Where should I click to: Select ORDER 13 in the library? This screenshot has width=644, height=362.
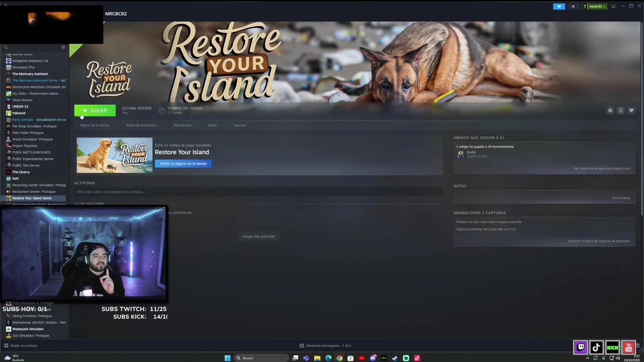click(x=20, y=107)
